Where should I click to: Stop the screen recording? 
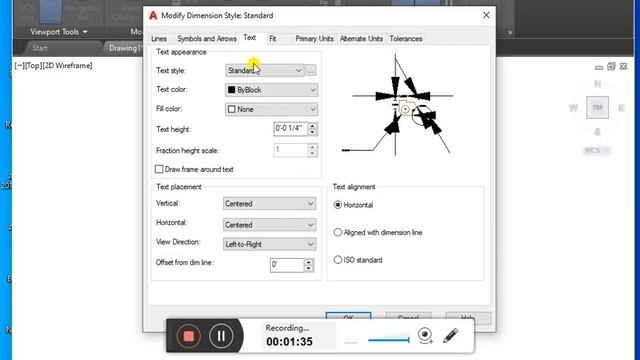point(189,336)
